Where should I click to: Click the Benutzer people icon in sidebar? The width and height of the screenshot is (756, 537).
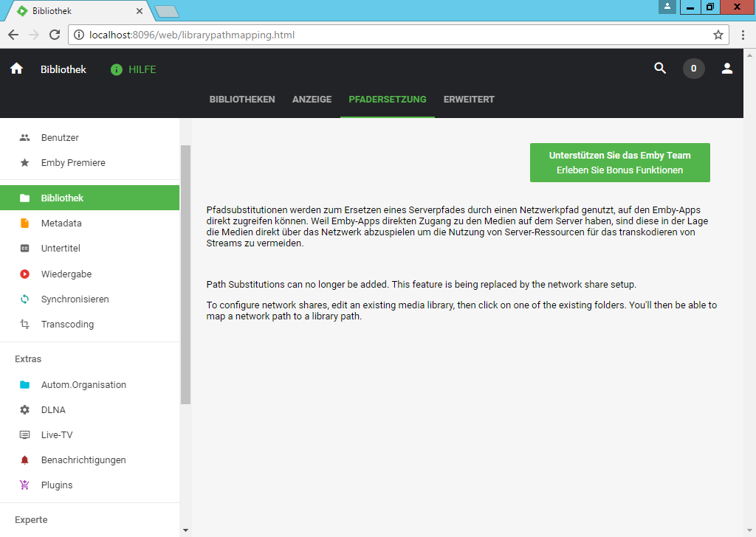tap(24, 138)
